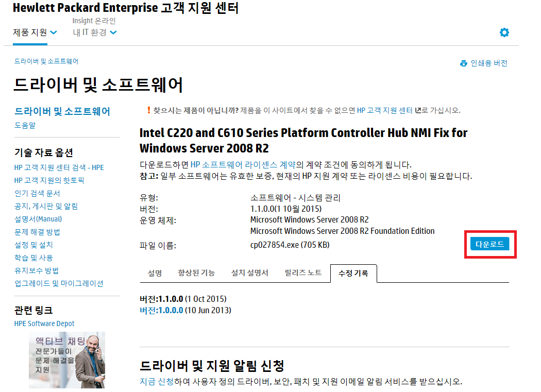Open the 설명서(Manual) link
This screenshot has width=541, height=392.
tap(38, 219)
